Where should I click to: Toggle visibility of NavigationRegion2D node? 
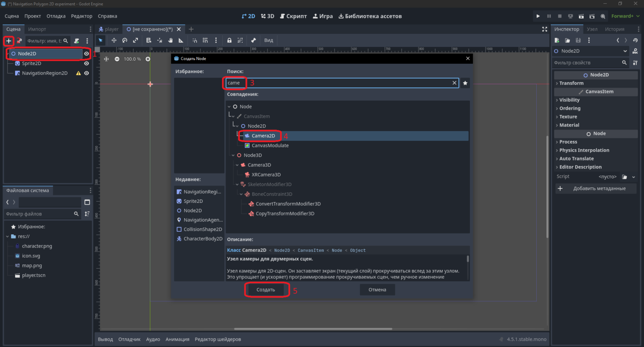tap(86, 73)
